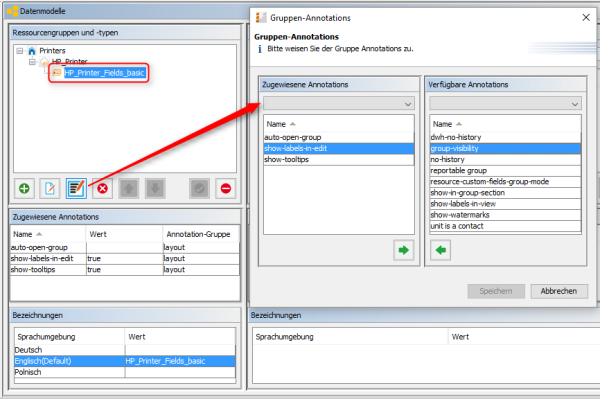This screenshot has height=399, width=600.
Task: Click the green plus add button
Action: point(24,188)
